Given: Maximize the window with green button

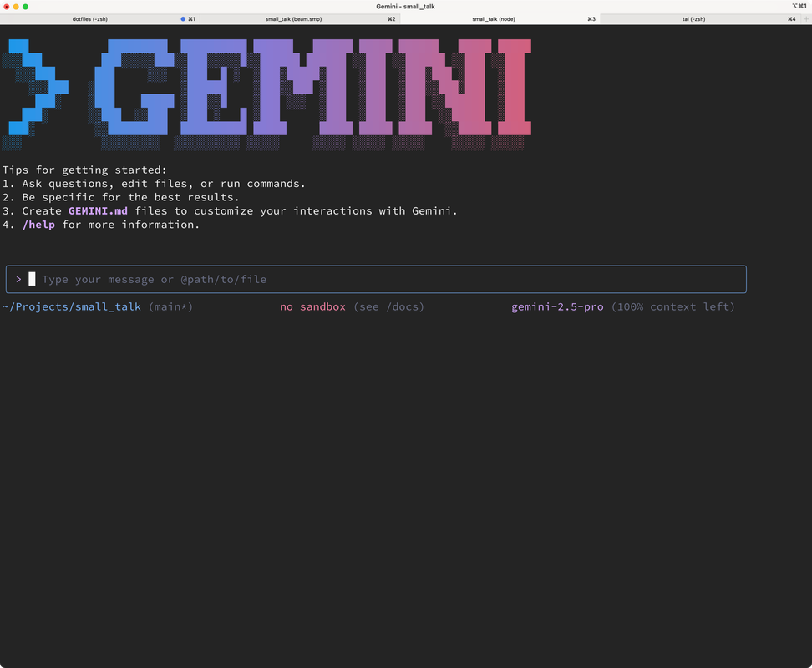Looking at the screenshot, I should (x=25, y=7).
